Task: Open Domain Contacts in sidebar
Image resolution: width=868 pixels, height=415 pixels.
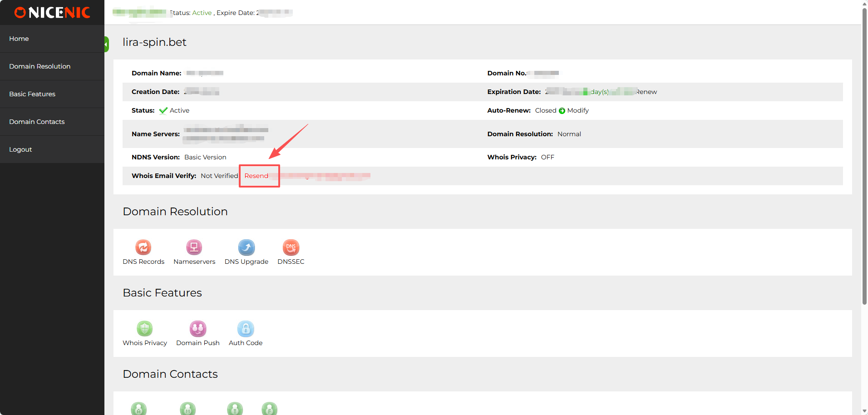Action: click(37, 122)
